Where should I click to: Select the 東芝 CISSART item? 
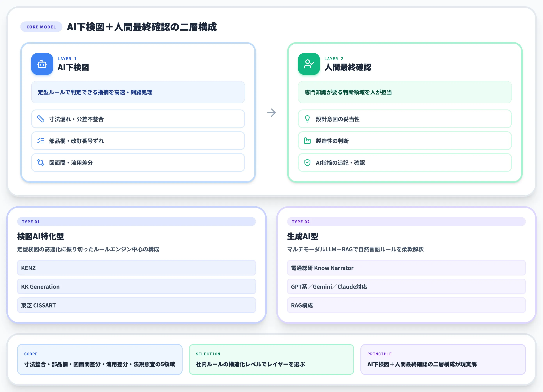tap(137, 305)
